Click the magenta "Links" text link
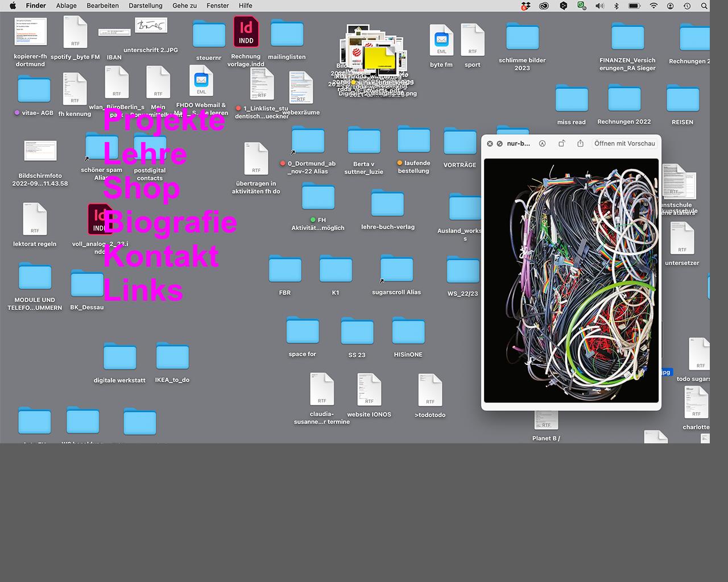 tap(143, 290)
